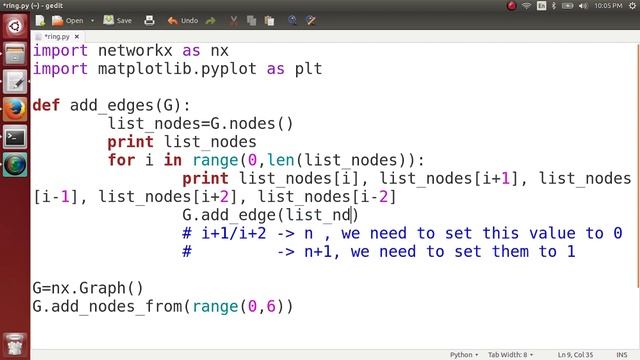Click the Open file button
Image resolution: width=640 pixels, height=360 pixels.
[x=68, y=20]
